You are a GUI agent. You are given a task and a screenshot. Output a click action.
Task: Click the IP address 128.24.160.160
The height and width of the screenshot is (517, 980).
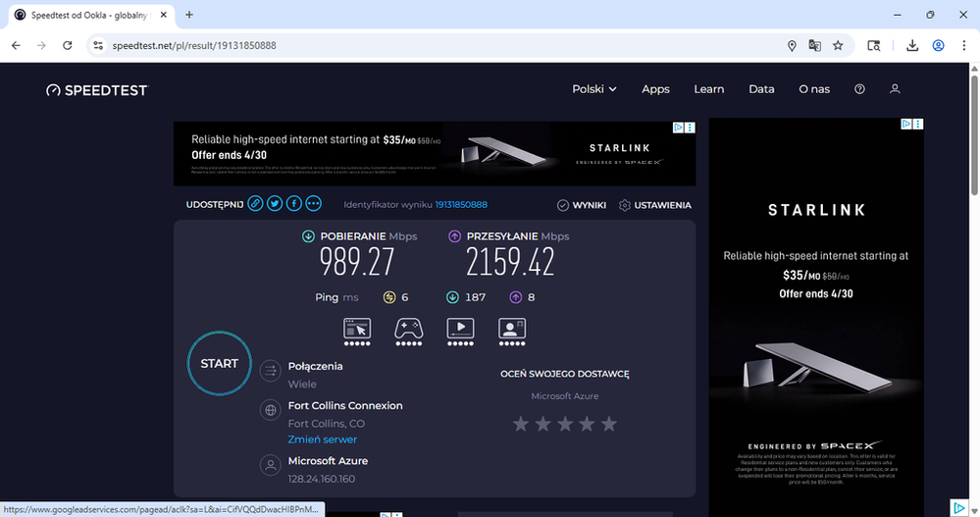321,479
